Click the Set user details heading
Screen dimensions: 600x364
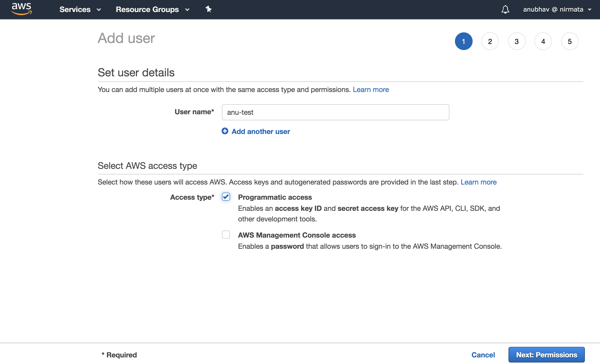(x=136, y=73)
